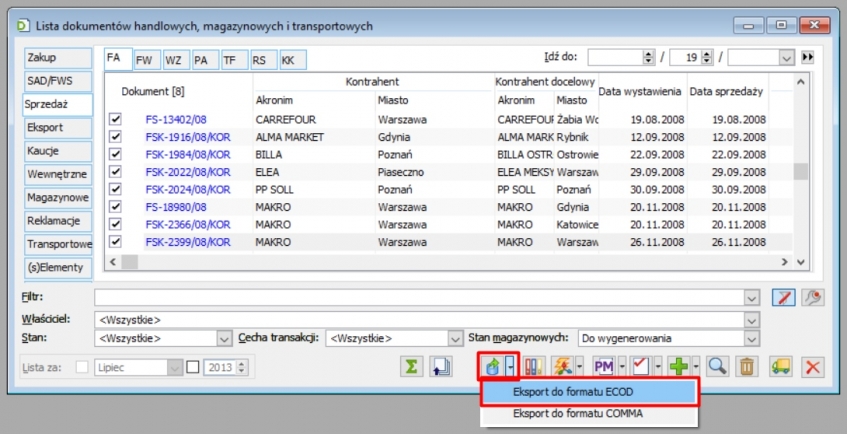847x434 pixels.
Task: Switch to the WZ tab
Action: click(177, 60)
